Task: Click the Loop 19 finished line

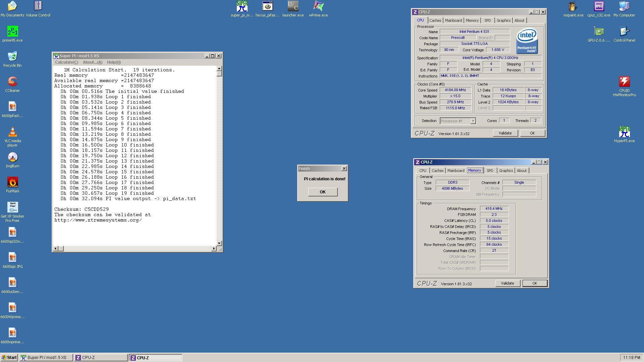Action: [107, 193]
